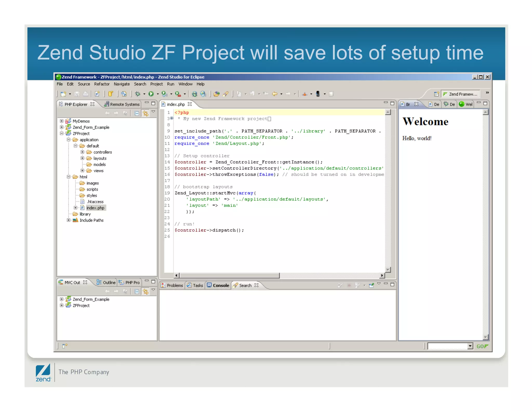The image size is (532, 411).
Task: Select .htaccess file in tree
Action: pos(95,202)
